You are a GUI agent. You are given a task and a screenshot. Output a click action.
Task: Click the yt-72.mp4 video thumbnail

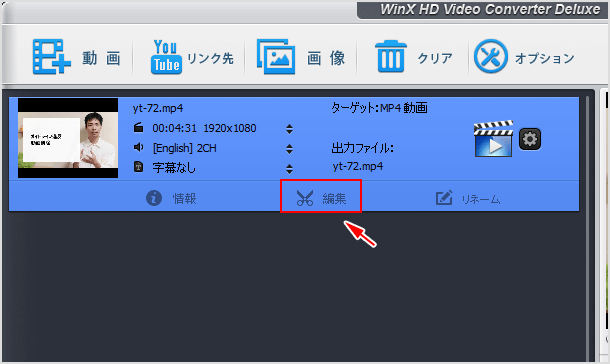(x=68, y=138)
